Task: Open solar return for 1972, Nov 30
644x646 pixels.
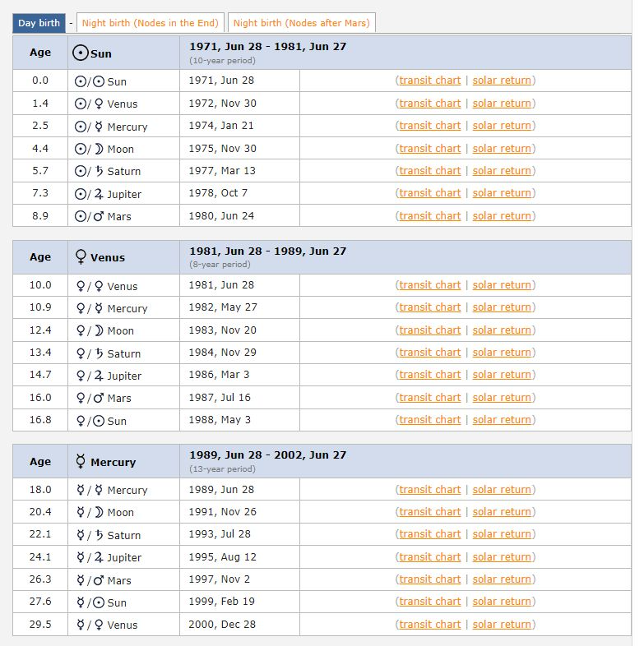Action: click(x=502, y=104)
